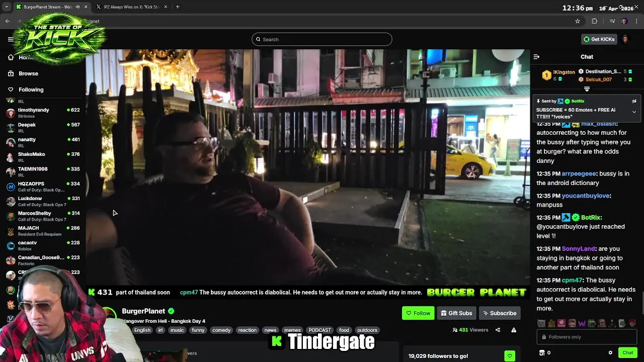Viewport: 644px width, 362px height.
Task: Open Deepak channel in sidebar
Action: [43, 127]
